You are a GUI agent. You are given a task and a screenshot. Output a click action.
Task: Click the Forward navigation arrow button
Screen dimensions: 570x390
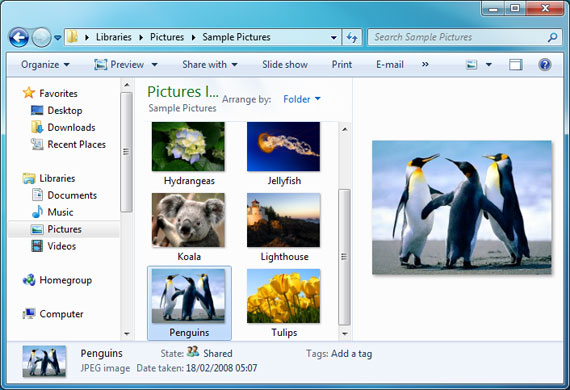[41, 37]
